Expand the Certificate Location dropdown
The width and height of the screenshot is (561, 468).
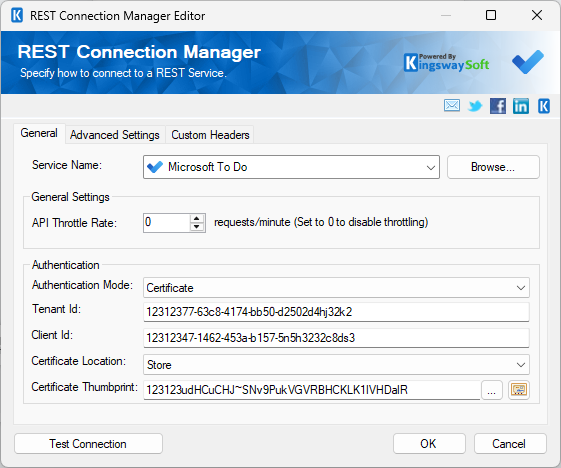521,365
